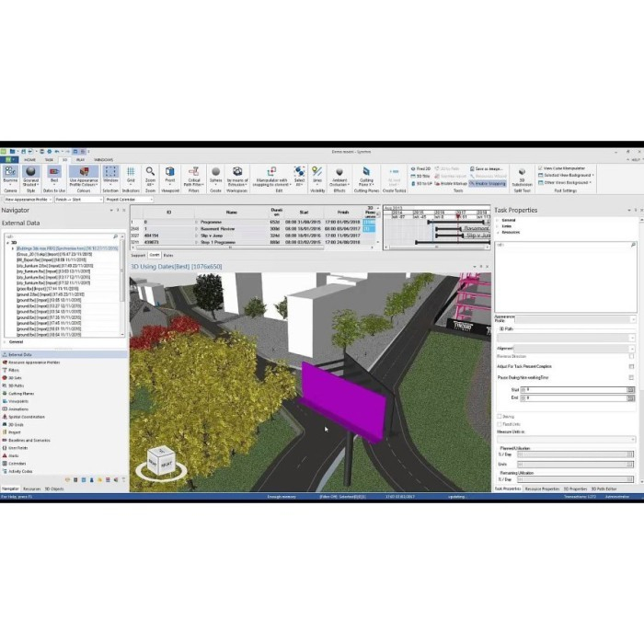Switch to the 3D Objects bottom tab
The image size is (644, 644).
[x=54, y=489]
